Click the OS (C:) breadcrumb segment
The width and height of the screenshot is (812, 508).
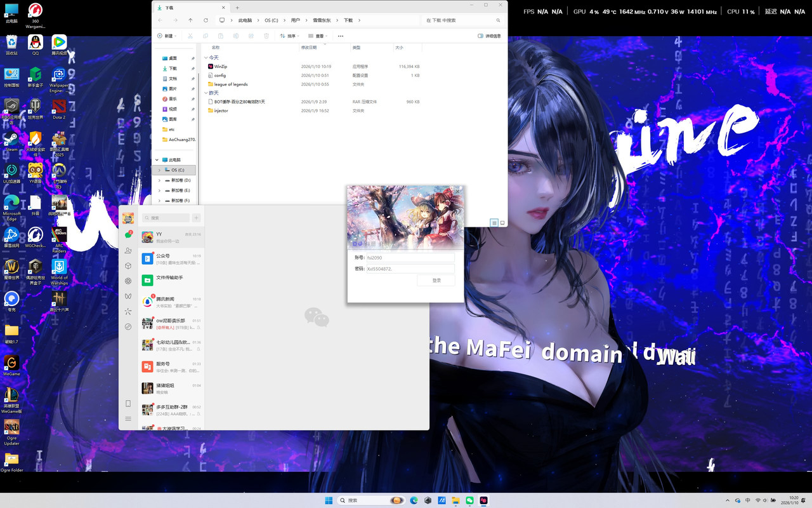pyautogui.click(x=272, y=20)
